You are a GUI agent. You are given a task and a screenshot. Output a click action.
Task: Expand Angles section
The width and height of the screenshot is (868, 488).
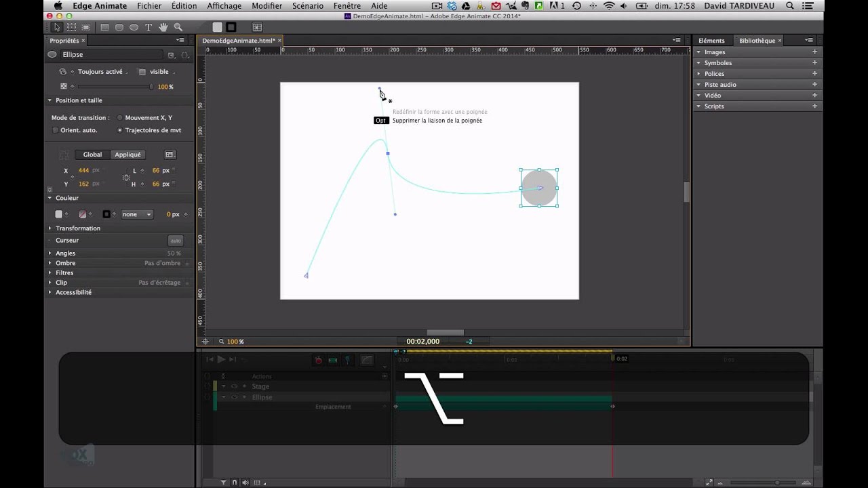[x=50, y=253]
